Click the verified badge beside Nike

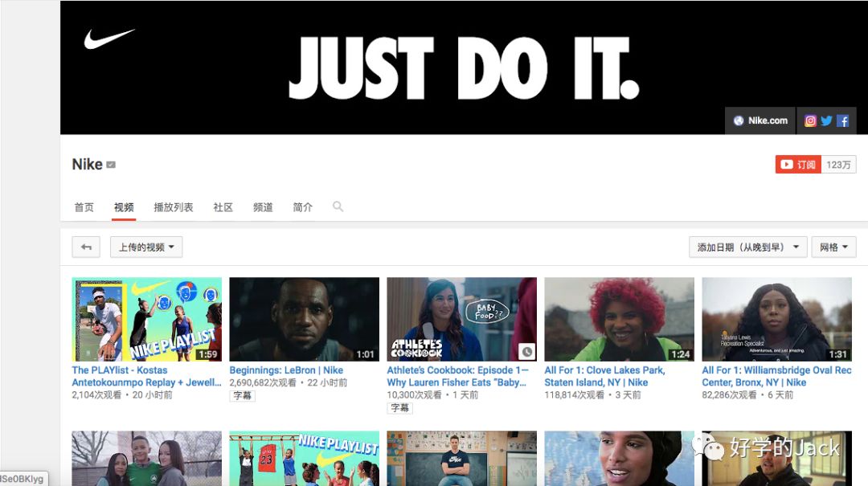point(111,165)
